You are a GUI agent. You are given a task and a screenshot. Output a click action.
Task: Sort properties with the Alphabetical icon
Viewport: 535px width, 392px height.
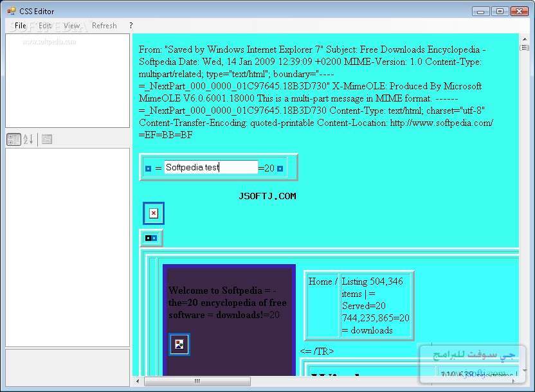[28, 139]
